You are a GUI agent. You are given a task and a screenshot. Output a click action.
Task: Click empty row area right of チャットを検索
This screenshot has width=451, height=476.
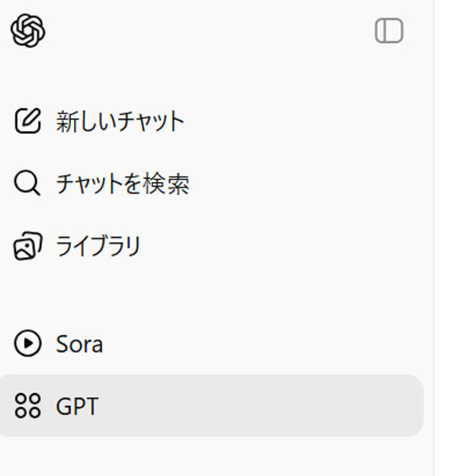(x=305, y=183)
